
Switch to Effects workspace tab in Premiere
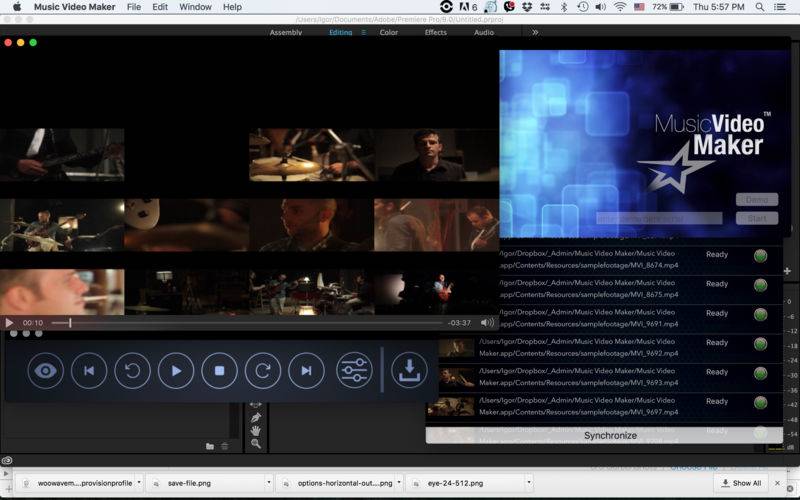pyautogui.click(x=436, y=32)
